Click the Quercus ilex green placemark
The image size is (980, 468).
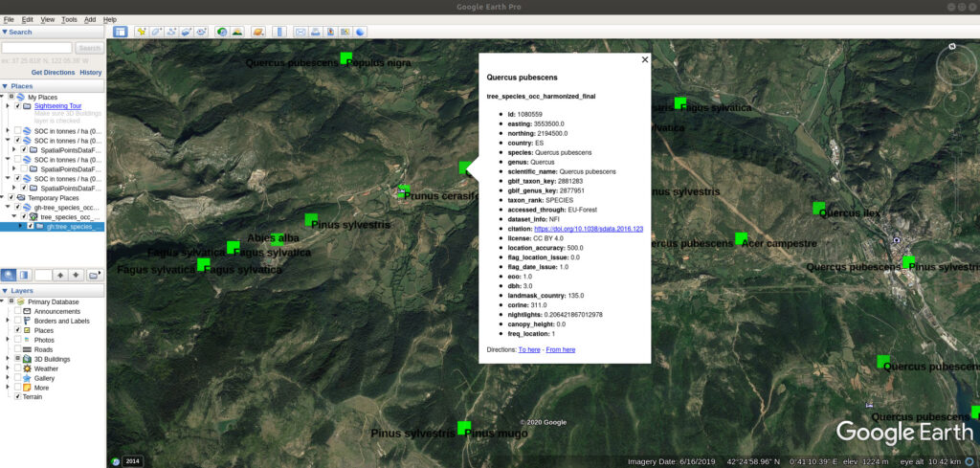[819, 208]
